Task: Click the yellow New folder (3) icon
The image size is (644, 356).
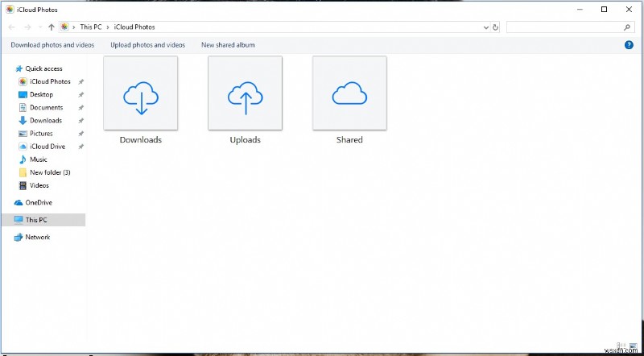Action: pos(23,172)
